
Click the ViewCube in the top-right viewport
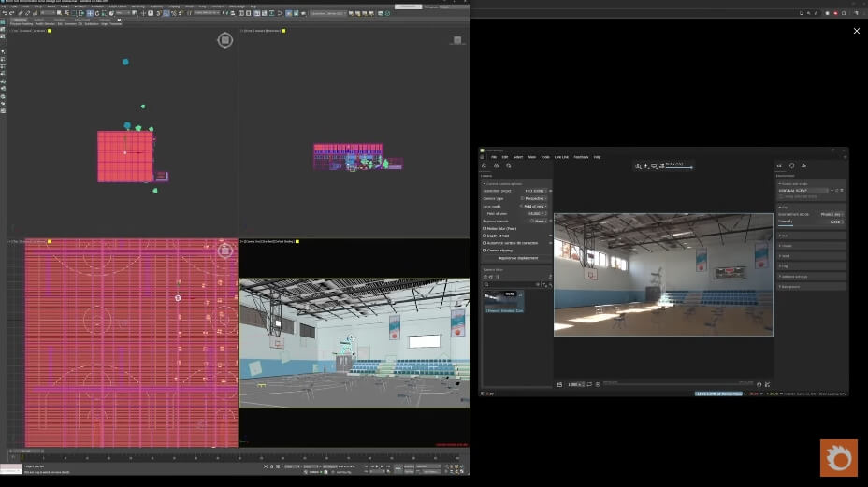click(457, 40)
